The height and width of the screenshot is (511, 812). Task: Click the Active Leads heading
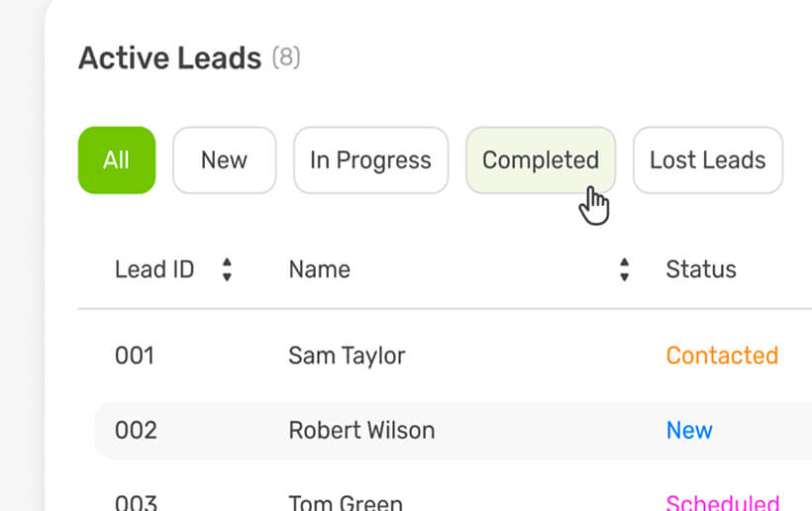pyautogui.click(x=169, y=58)
